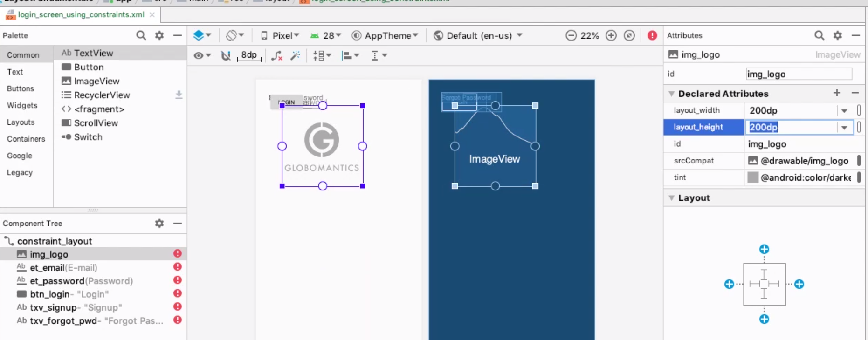
Task: Open Attributes panel settings gear
Action: tap(838, 35)
